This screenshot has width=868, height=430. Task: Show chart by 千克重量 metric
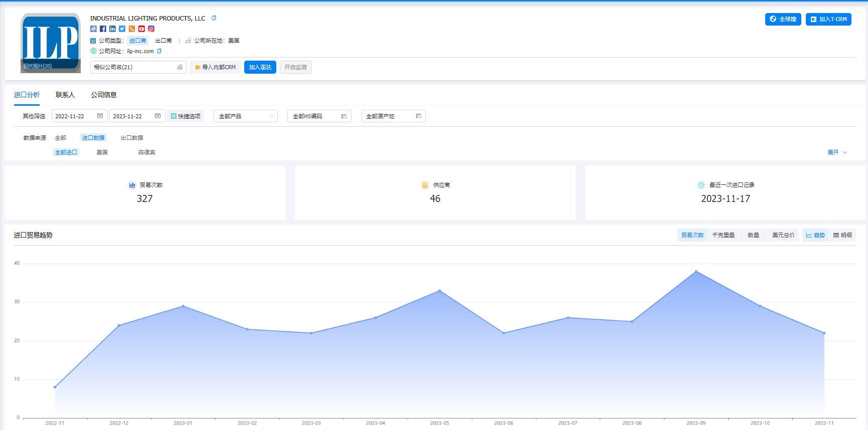723,235
